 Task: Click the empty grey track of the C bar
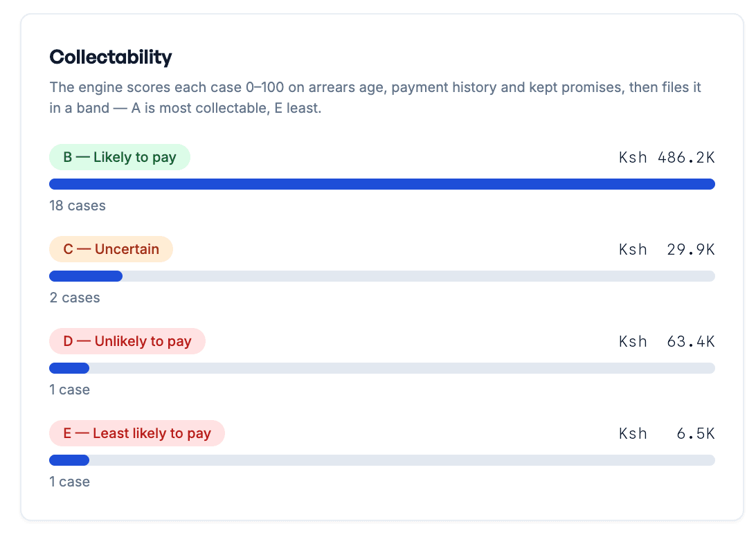pyautogui.click(x=418, y=276)
